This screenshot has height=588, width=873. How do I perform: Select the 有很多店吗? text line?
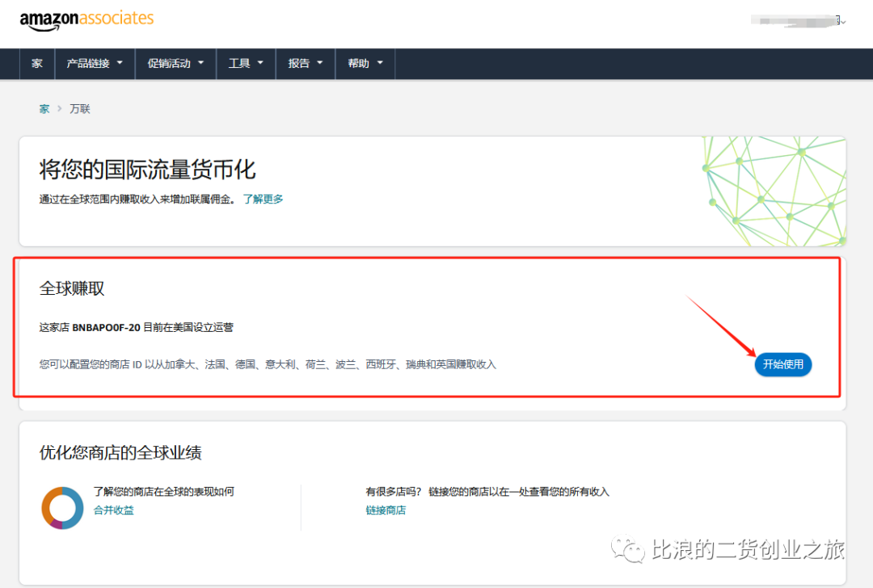click(487, 492)
